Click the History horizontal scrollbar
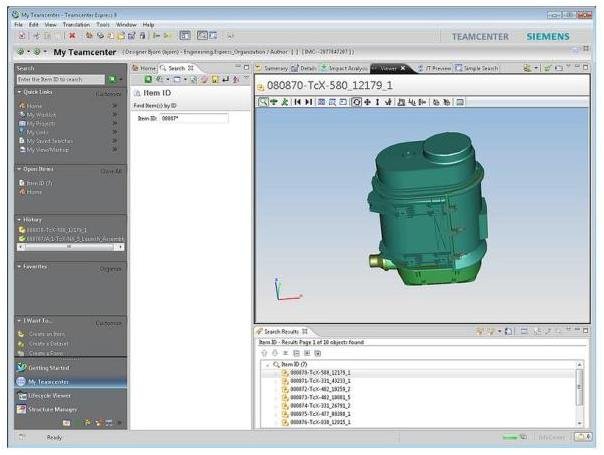Screen dimensions: 604x455 pos(70,247)
